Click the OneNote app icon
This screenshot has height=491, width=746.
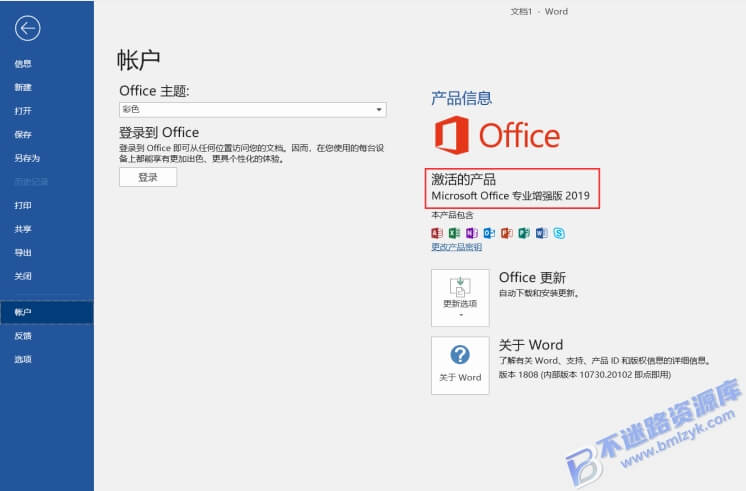click(471, 233)
